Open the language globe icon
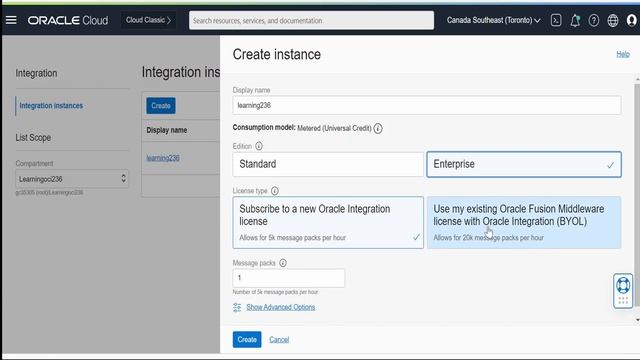Image resolution: width=640 pixels, height=360 pixels. point(613,20)
